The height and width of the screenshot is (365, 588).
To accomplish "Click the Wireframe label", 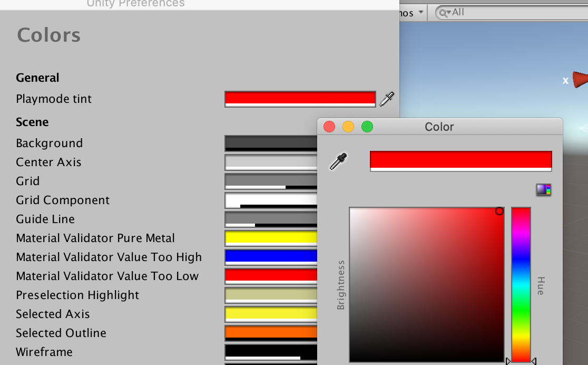I will [44, 352].
